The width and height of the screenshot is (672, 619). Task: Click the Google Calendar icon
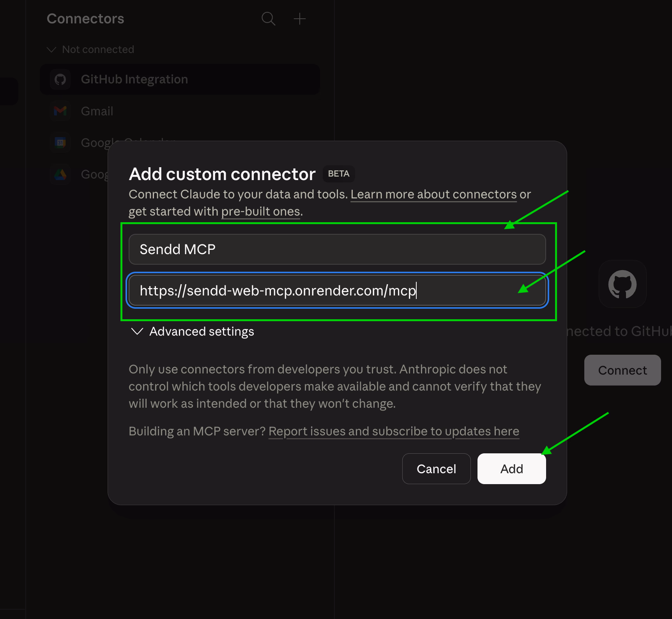[x=60, y=143]
